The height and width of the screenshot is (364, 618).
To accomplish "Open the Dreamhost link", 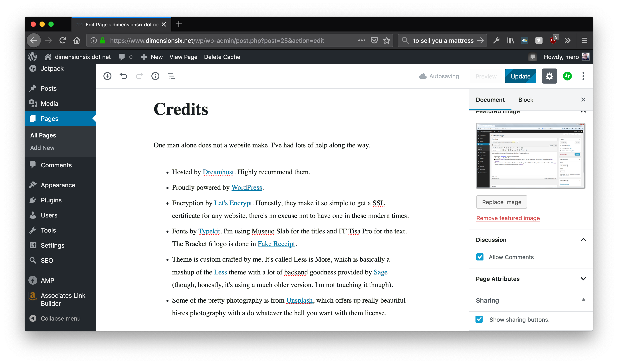I will click(x=218, y=172).
